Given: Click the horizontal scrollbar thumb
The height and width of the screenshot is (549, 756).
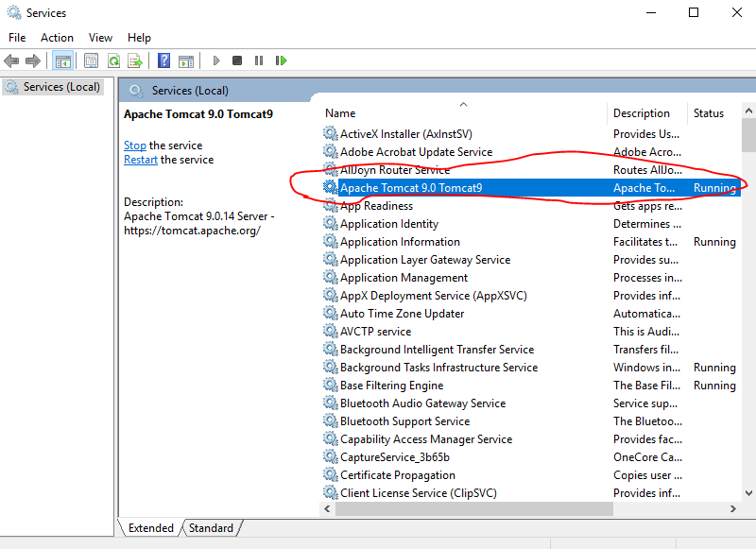Looking at the screenshot, I should coord(474,508).
